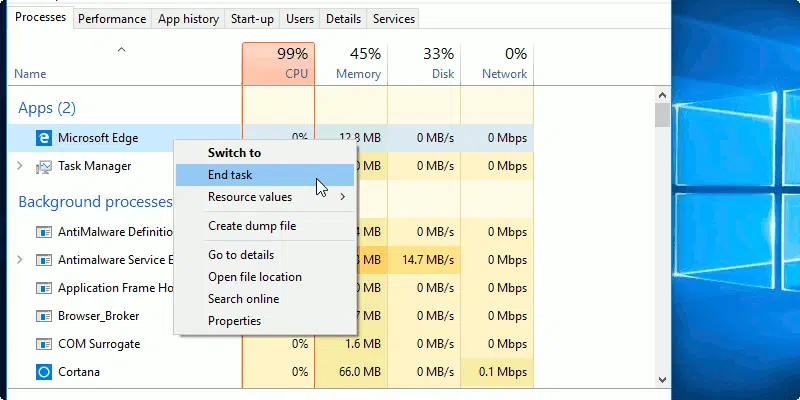This screenshot has height=400, width=800.
Task: Open the Services tab
Action: [393, 19]
